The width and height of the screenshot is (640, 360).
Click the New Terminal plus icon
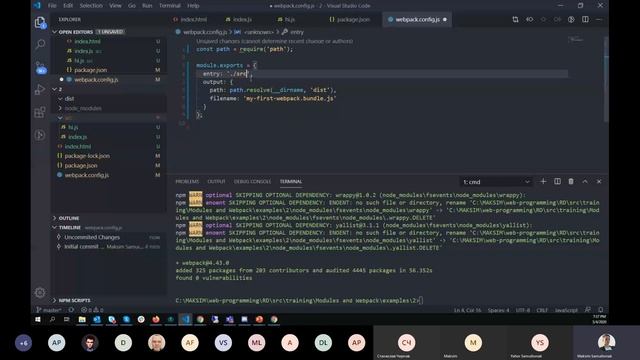pos(543,182)
